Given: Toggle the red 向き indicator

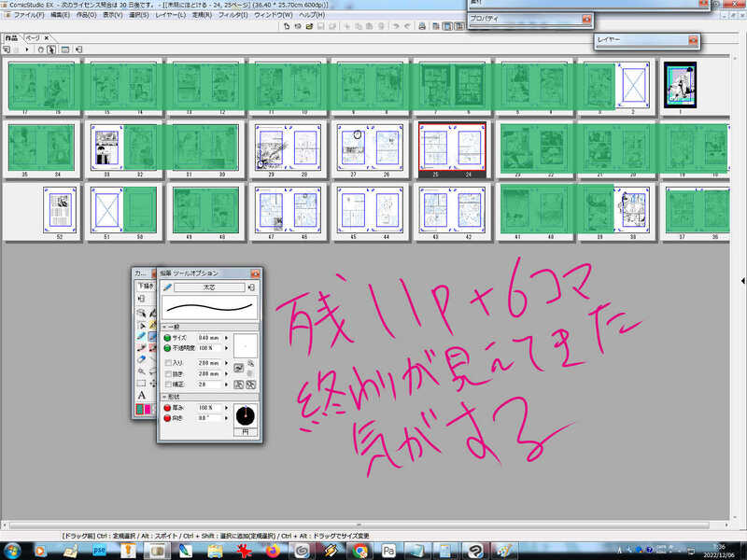Looking at the screenshot, I should tap(167, 418).
